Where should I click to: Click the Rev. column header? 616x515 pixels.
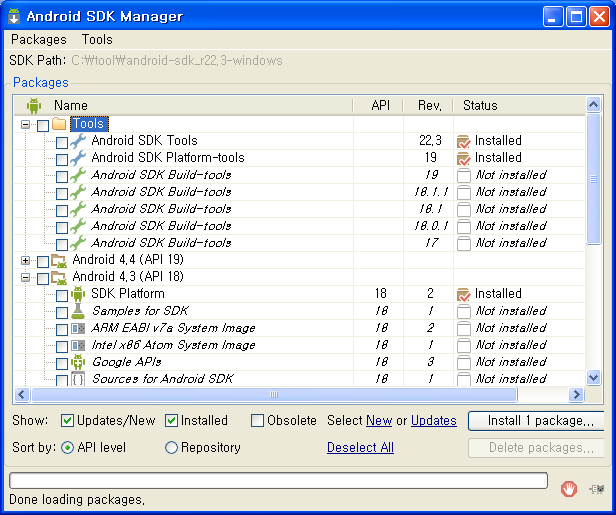429,105
